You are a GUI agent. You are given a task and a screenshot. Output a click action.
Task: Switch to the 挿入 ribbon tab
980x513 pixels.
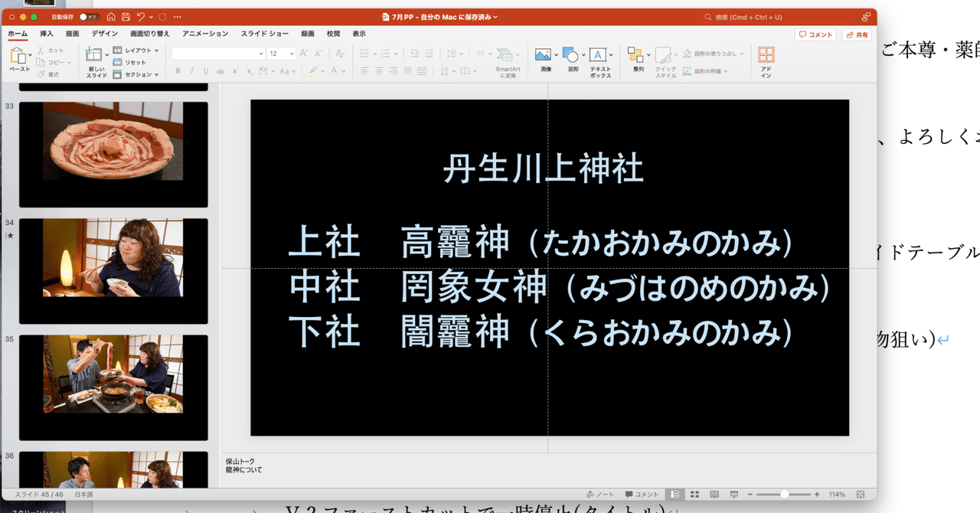point(47,34)
